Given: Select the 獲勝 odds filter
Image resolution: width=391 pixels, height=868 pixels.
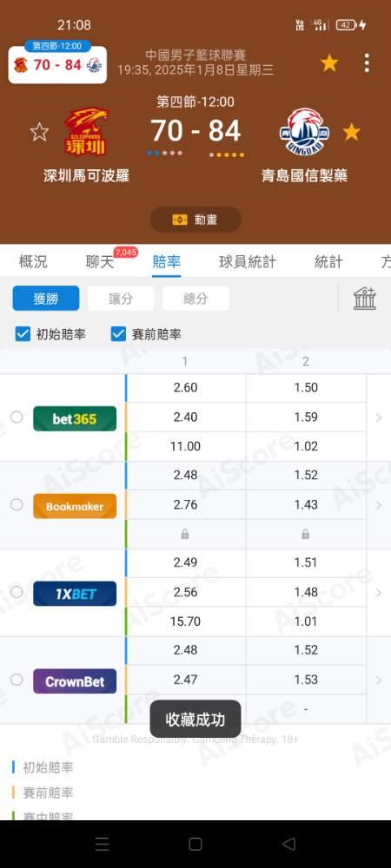Looking at the screenshot, I should tap(46, 299).
